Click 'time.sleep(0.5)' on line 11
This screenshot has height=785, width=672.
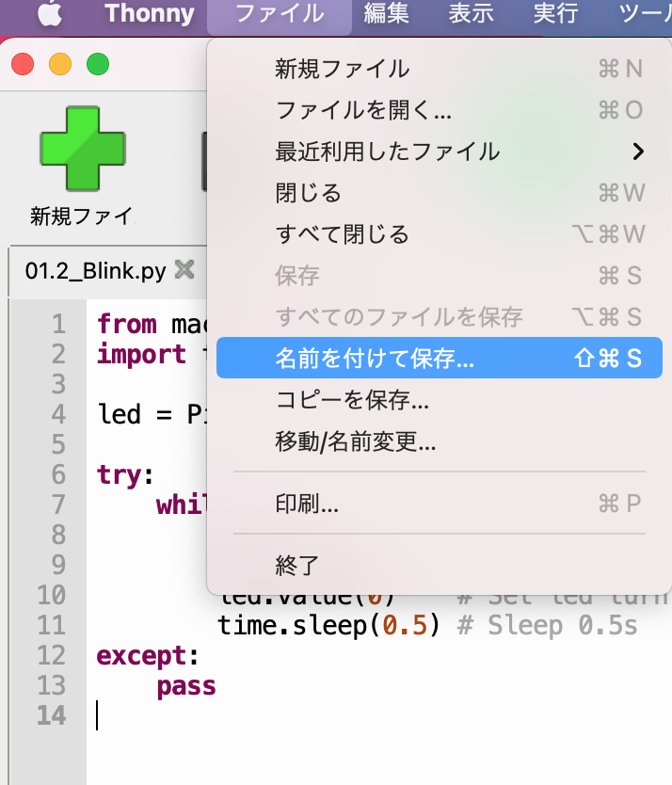(328, 625)
